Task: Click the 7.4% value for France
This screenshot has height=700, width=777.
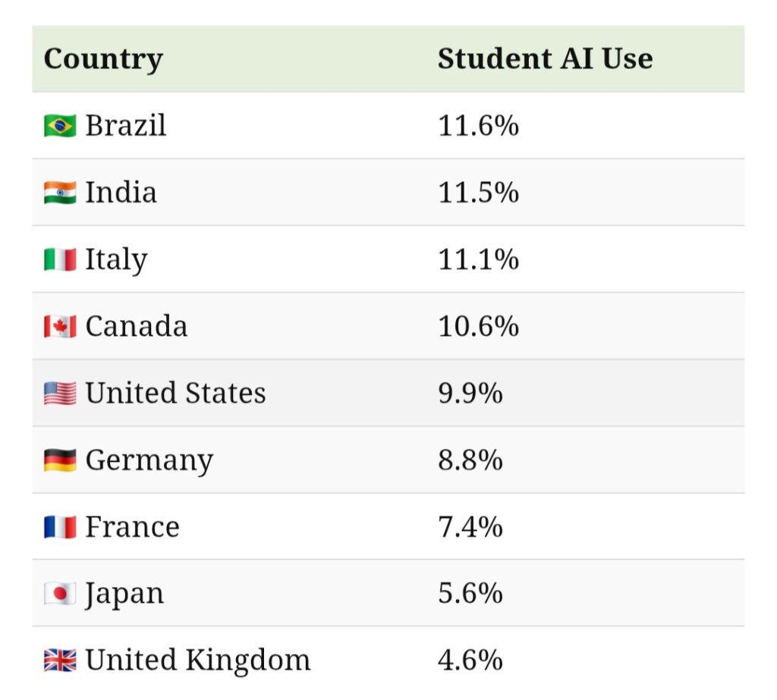Action: [470, 526]
